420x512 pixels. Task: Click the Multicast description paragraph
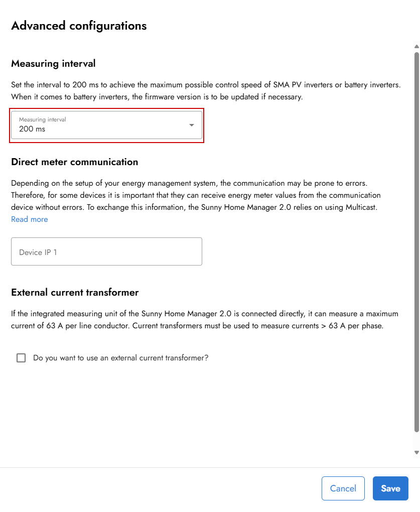click(196, 195)
